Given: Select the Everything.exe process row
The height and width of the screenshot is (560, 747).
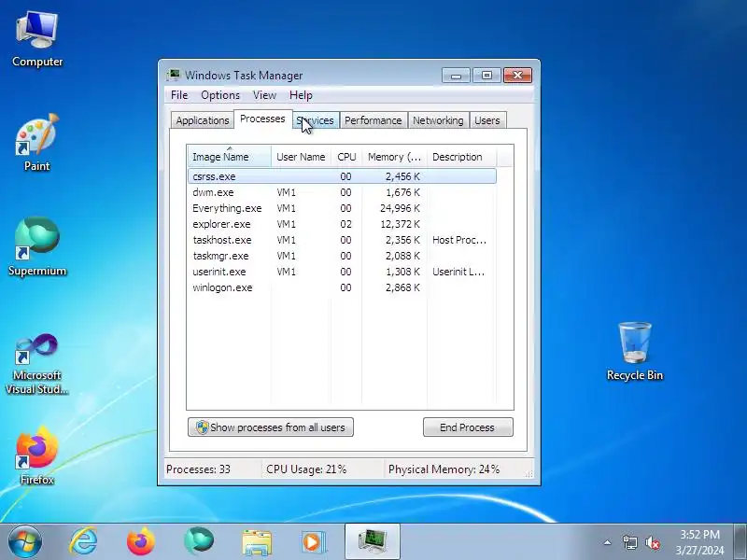Looking at the screenshot, I should 342,208.
